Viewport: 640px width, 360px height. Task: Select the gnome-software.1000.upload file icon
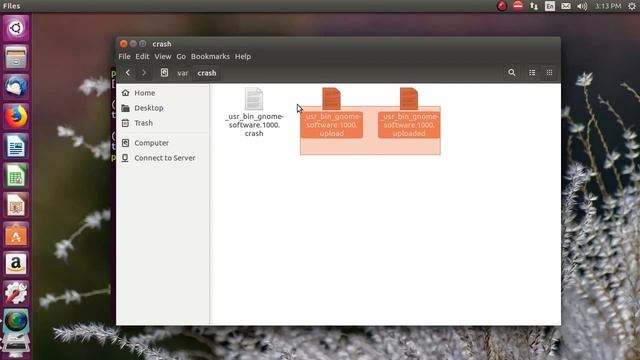331,99
